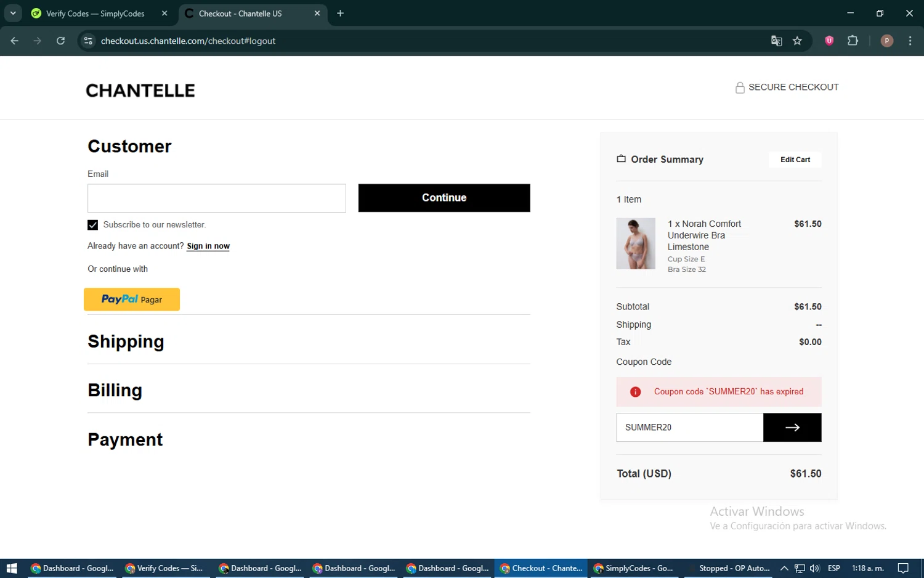Click the Payment section heading
924x578 pixels.
tap(125, 439)
